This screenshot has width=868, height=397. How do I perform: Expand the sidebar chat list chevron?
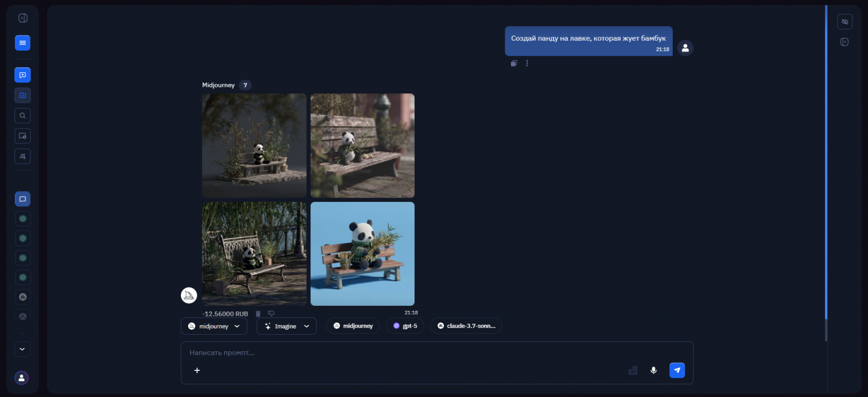pos(22,349)
